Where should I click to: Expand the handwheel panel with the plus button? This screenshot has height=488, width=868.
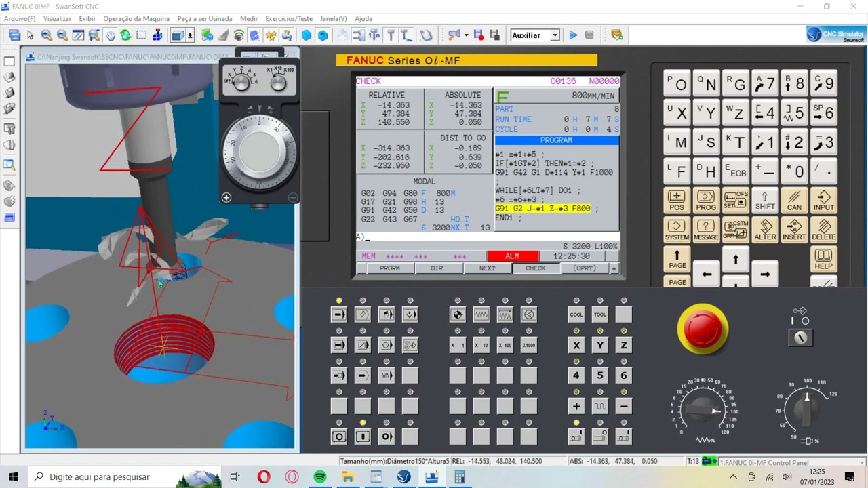pos(226,197)
